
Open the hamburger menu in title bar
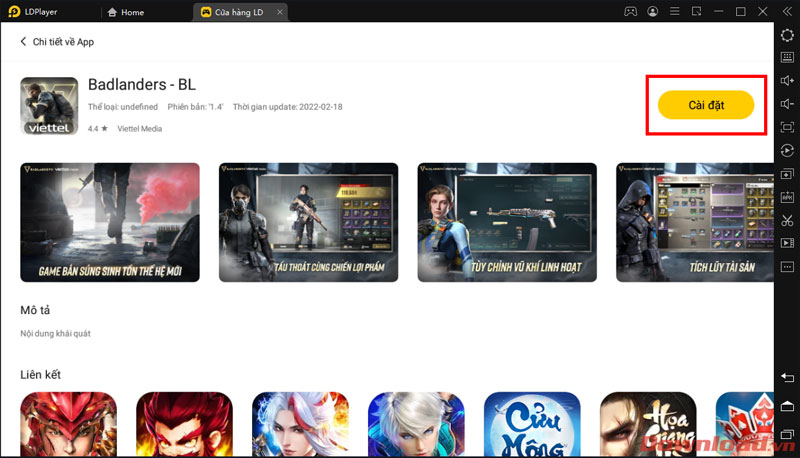(674, 11)
